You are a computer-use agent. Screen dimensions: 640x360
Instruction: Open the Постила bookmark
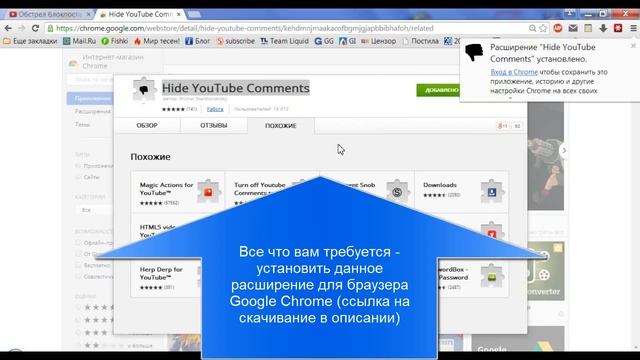coord(420,41)
